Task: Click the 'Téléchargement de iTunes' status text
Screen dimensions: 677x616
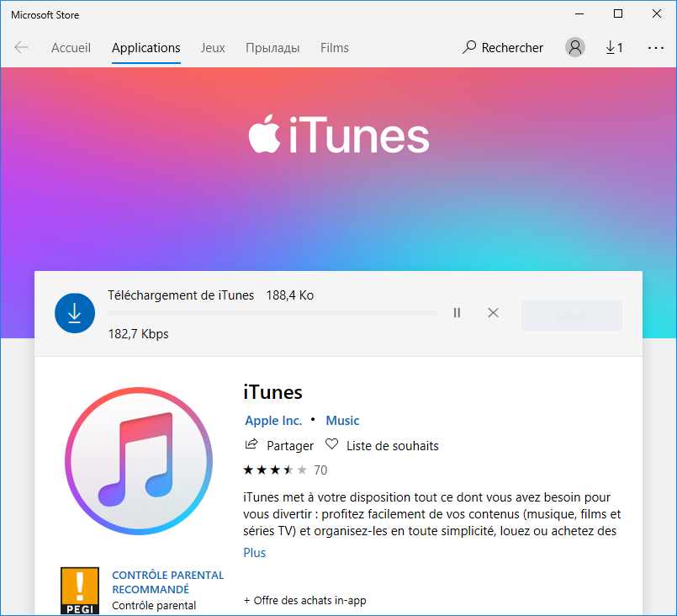Action: pos(181,295)
